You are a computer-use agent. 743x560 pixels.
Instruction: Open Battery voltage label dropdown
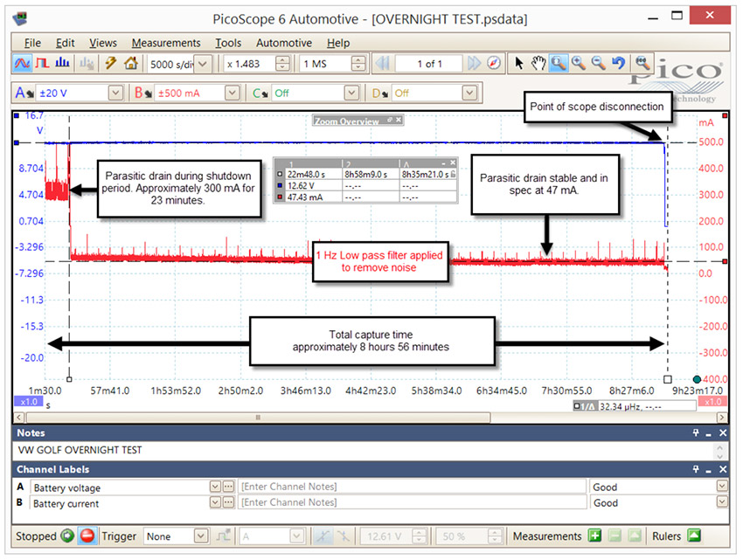pyautogui.click(x=215, y=487)
